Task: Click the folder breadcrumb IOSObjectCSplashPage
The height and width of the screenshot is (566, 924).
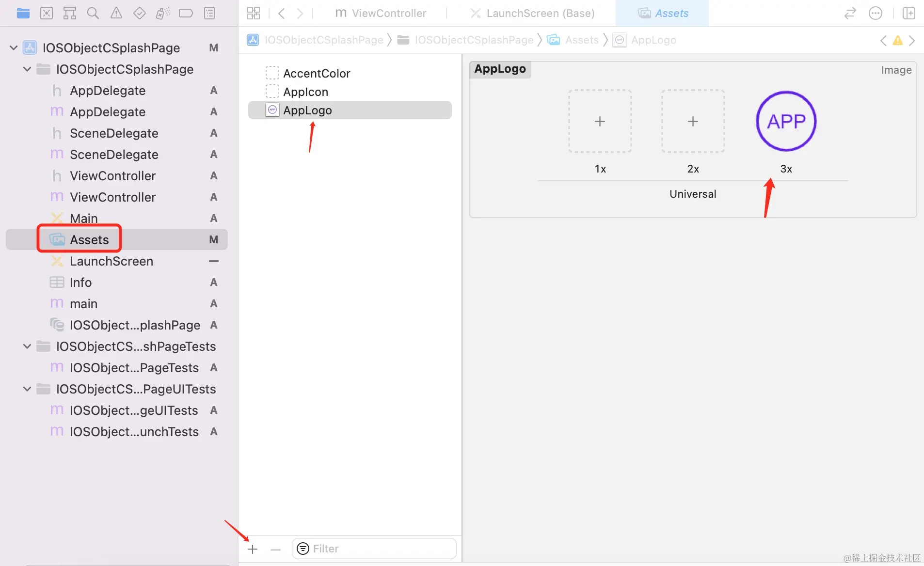Action: point(465,40)
